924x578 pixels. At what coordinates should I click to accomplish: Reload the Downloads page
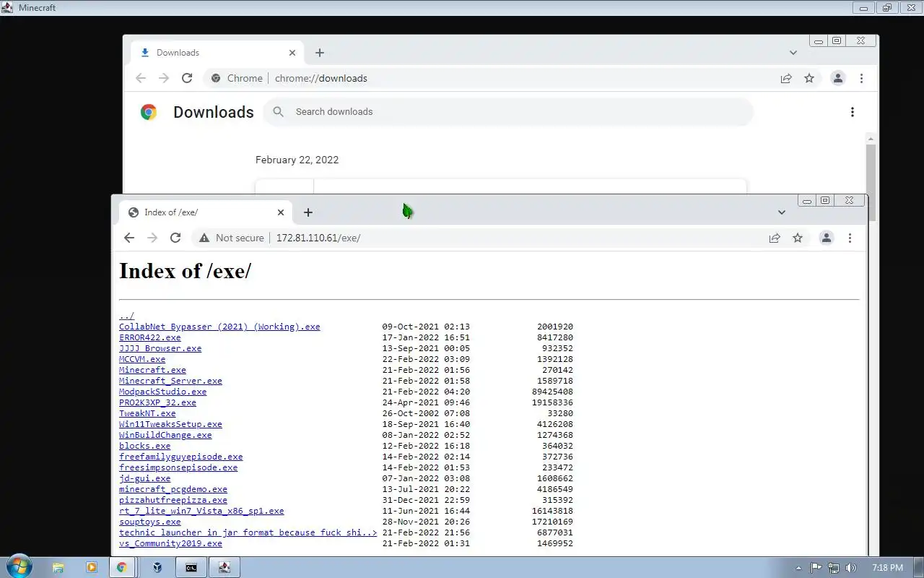tap(186, 78)
